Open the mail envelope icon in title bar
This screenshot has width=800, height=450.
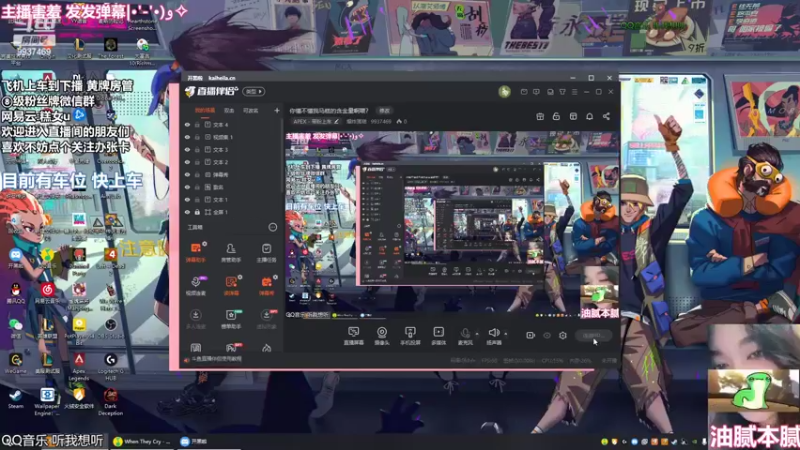point(524,92)
